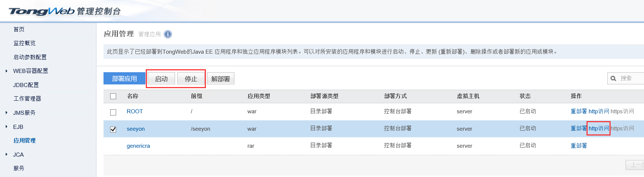Open 服务 in the sidebar
644x177 pixels.
pyautogui.click(x=19, y=168)
